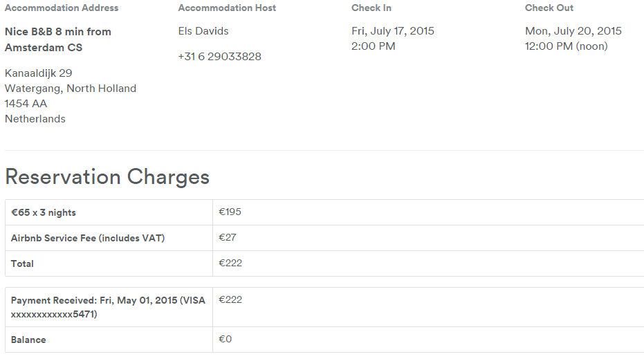The height and width of the screenshot is (361, 644).
Task: Click the Payment Received VISA row
Action: 324,307
